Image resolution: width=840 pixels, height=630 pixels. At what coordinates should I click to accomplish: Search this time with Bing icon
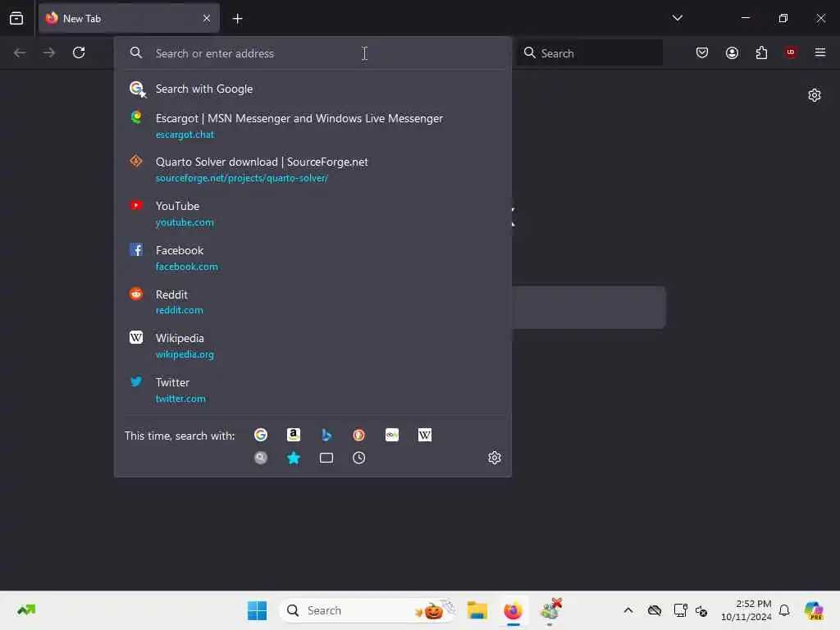(x=326, y=435)
